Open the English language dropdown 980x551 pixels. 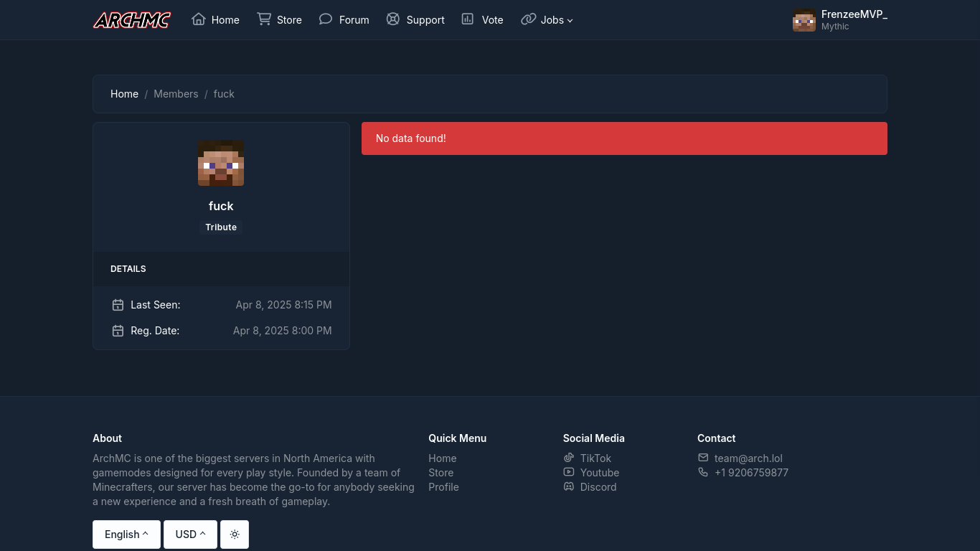pos(126,534)
